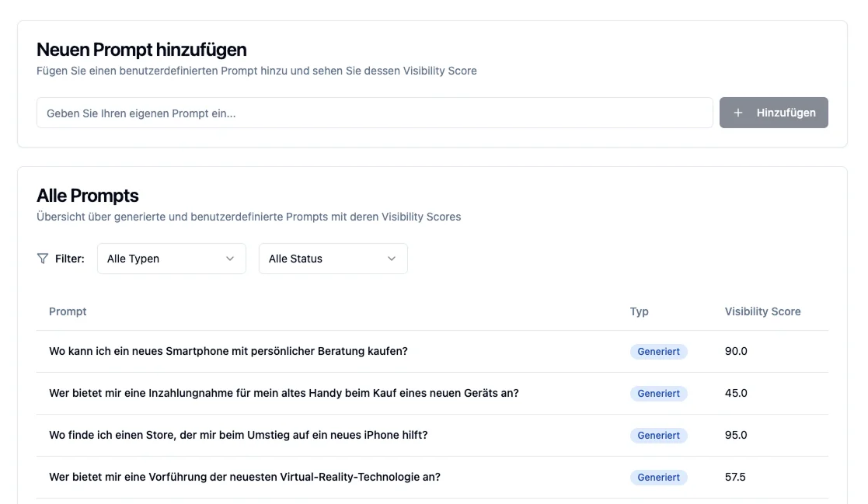Click the Visibility Score column header

pyautogui.click(x=762, y=311)
